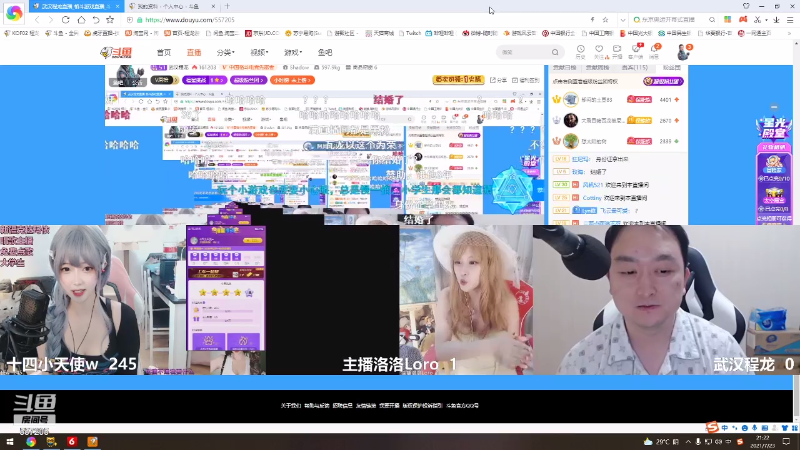The height and width of the screenshot is (450, 800).
Task: Close the second tab about 个人中心
Action: tap(213, 6)
